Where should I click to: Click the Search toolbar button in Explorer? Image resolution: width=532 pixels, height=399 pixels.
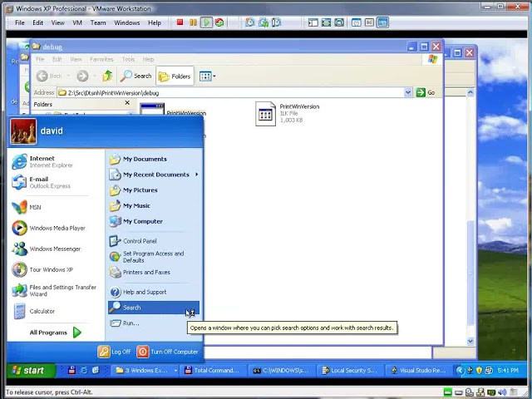point(136,76)
